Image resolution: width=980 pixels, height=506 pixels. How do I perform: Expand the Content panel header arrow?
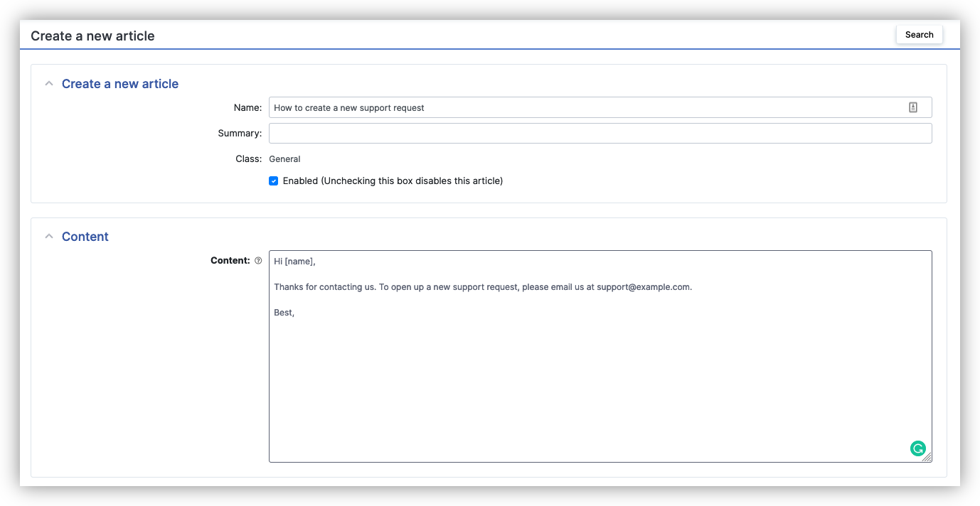(x=48, y=236)
